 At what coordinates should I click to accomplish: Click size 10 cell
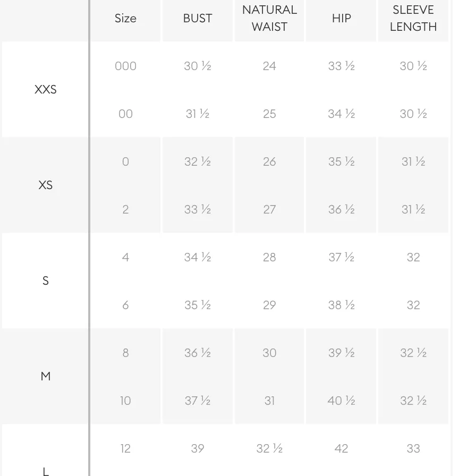click(x=126, y=401)
